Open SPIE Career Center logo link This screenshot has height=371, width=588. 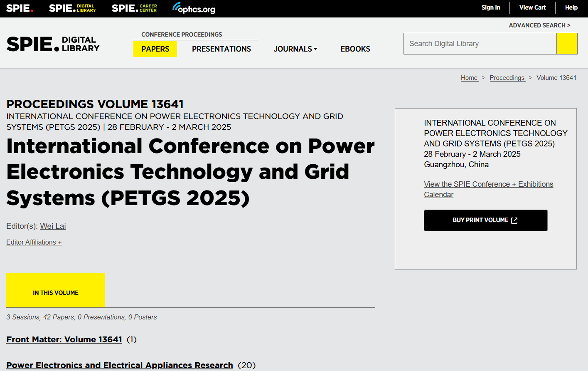(134, 8)
